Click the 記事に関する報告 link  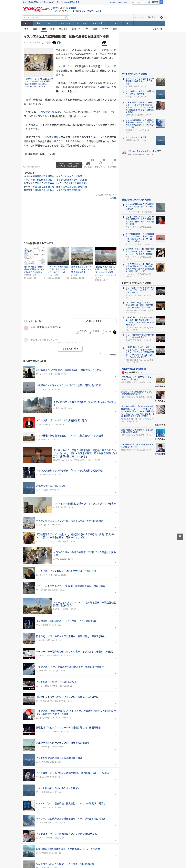click(x=31, y=167)
